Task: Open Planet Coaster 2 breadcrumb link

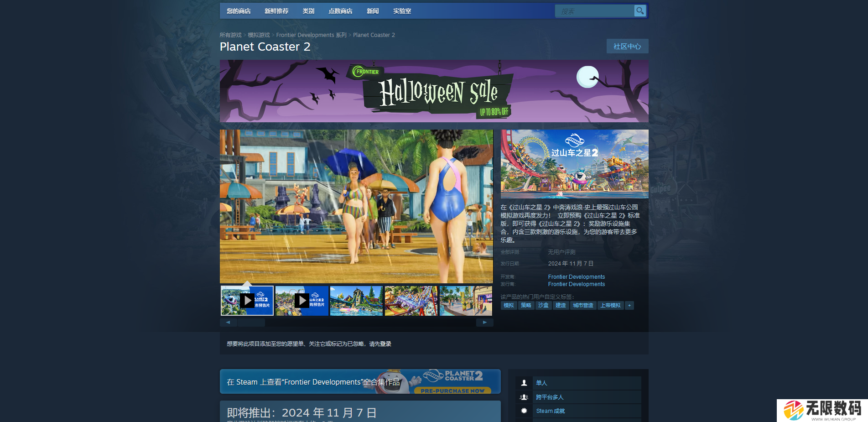Action: 374,35
